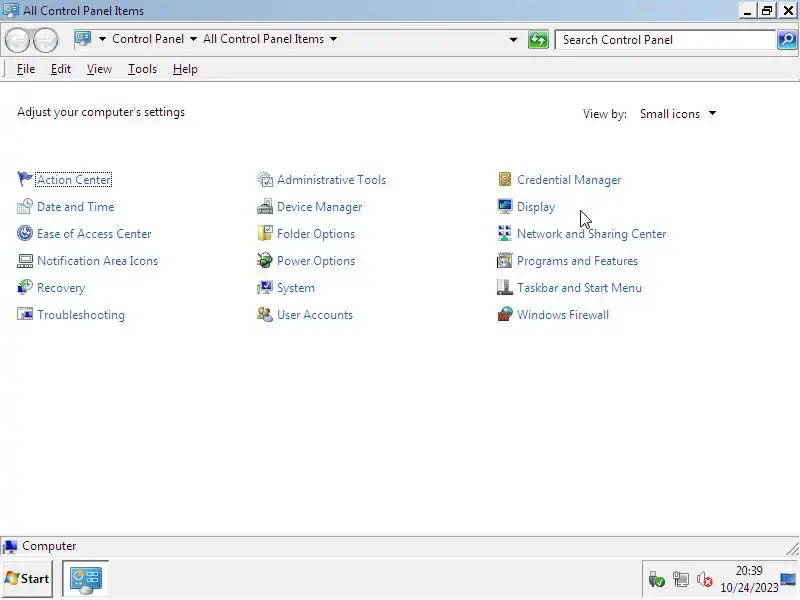
Task: Click the Control Panel taskbar button
Action: [x=86, y=579]
